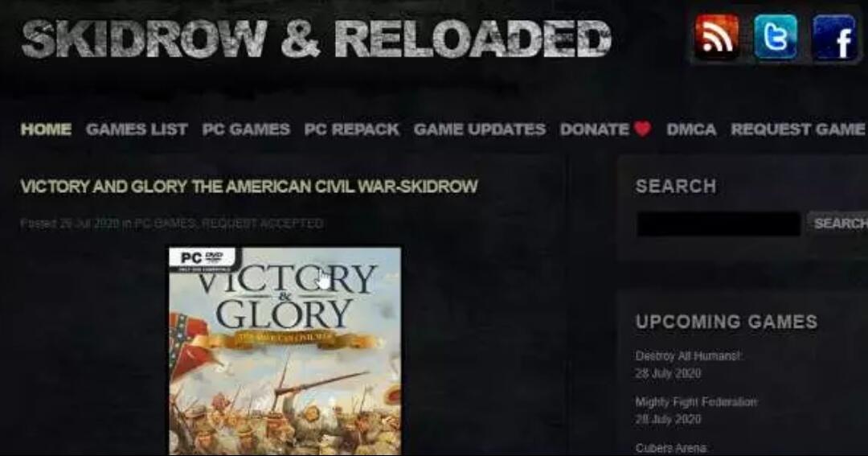Click the Twitter bird icon
Image resolution: width=868 pixels, height=456 pixels.
pos(776,37)
